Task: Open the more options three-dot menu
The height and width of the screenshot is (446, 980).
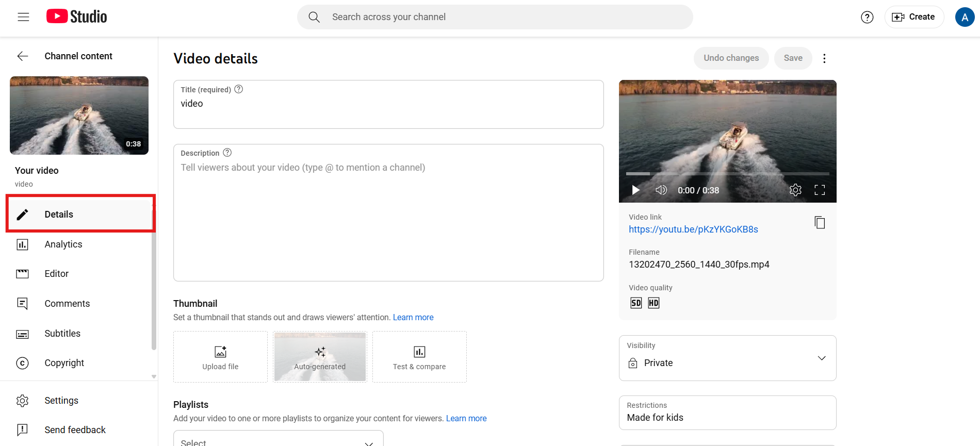Action: tap(824, 58)
